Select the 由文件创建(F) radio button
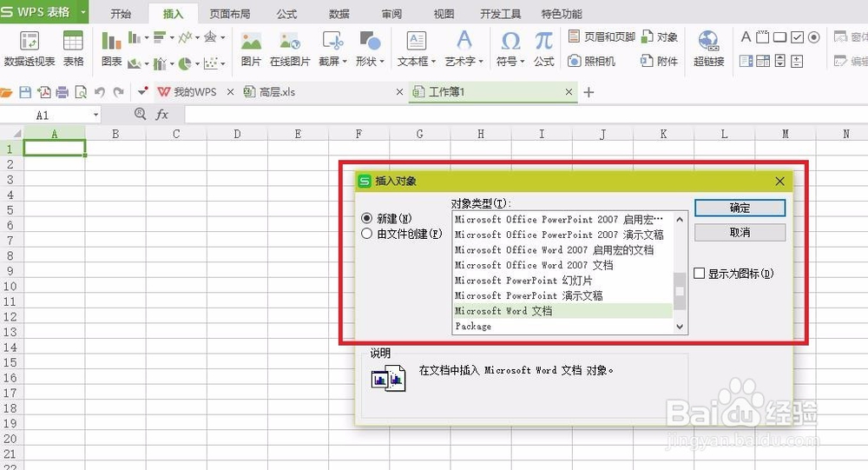 [366, 234]
